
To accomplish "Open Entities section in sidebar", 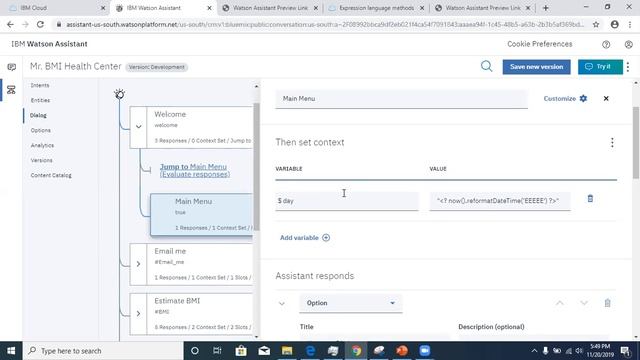I will [40, 100].
